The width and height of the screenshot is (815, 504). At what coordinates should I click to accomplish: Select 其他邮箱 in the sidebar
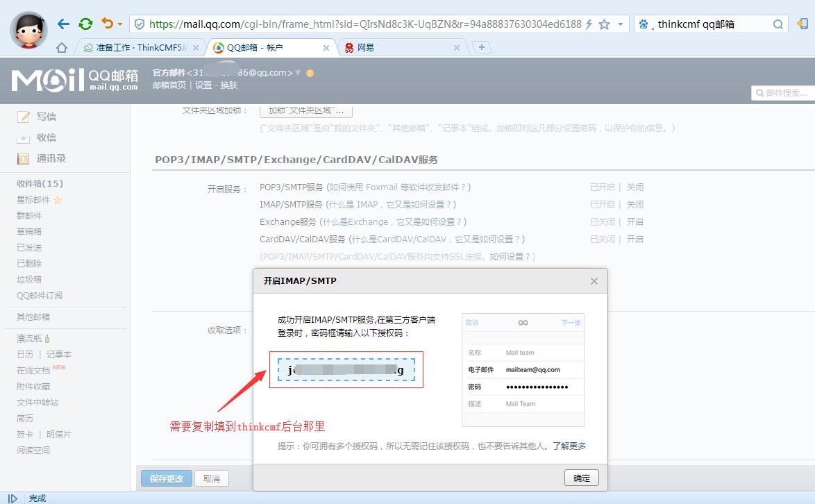point(33,317)
